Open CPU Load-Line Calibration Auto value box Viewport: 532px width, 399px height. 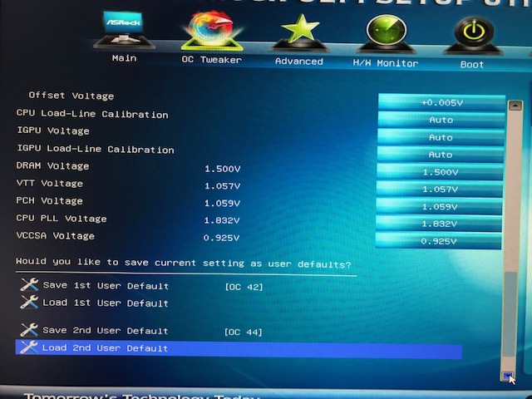[441, 120]
